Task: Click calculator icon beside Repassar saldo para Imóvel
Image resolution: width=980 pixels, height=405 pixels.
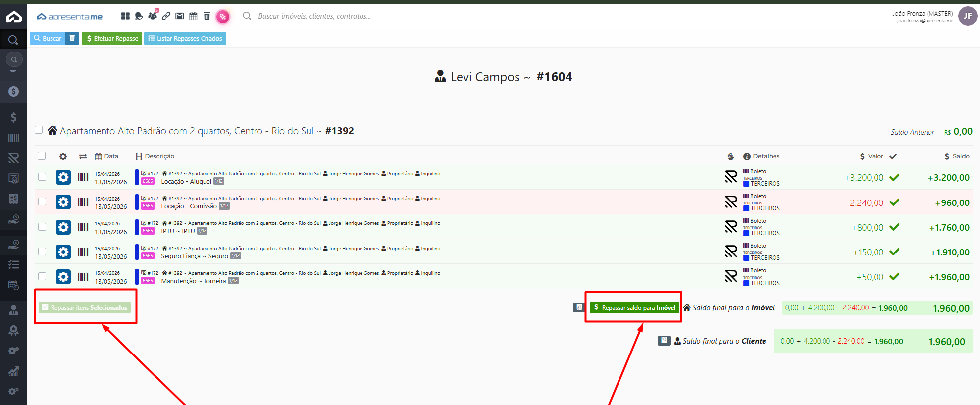Action: 579,307
